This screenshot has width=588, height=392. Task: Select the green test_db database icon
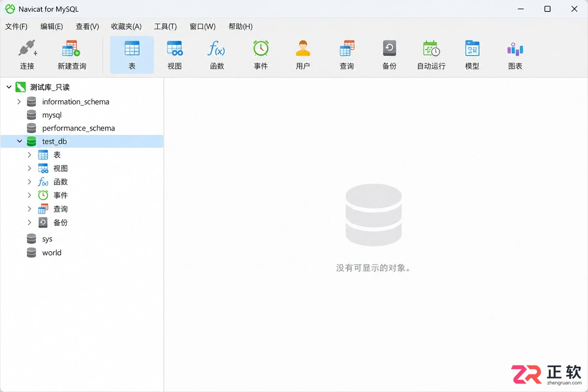coord(31,141)
